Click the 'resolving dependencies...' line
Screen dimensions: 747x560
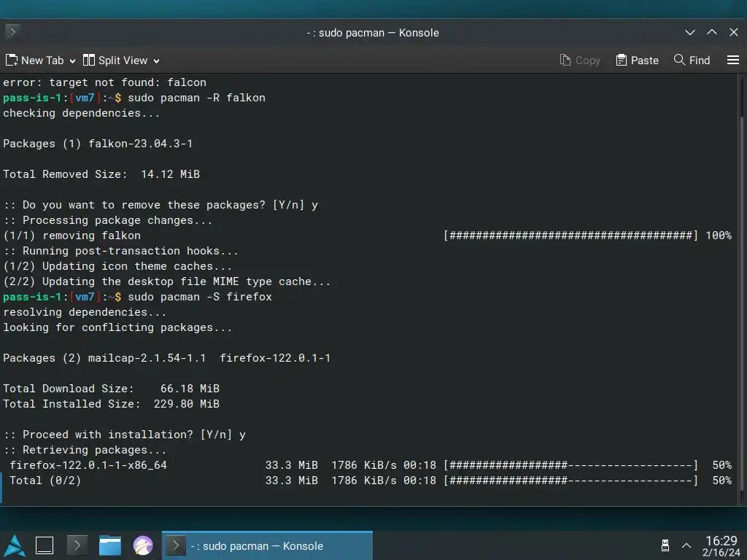[85, 312]
